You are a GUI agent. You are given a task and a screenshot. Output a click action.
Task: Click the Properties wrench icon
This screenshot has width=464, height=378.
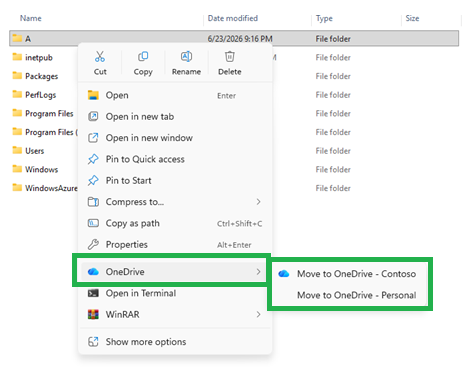click(93, 245)
